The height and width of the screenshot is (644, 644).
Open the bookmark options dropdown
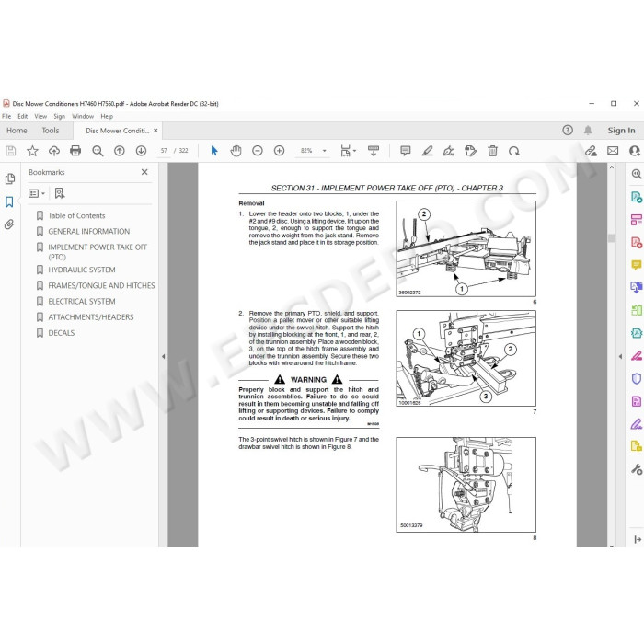pyautogui.click(x=37, y=193)
